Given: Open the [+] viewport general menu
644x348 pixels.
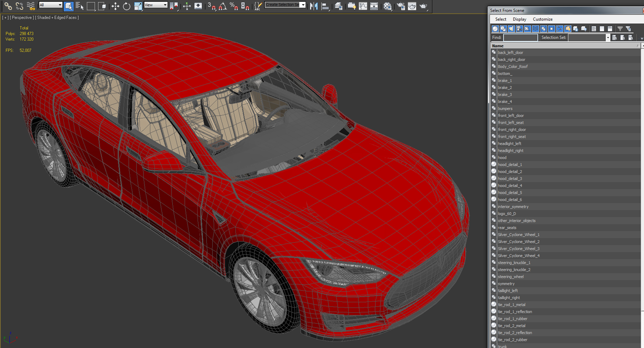Looking at the screenshot, I should 5,17.
